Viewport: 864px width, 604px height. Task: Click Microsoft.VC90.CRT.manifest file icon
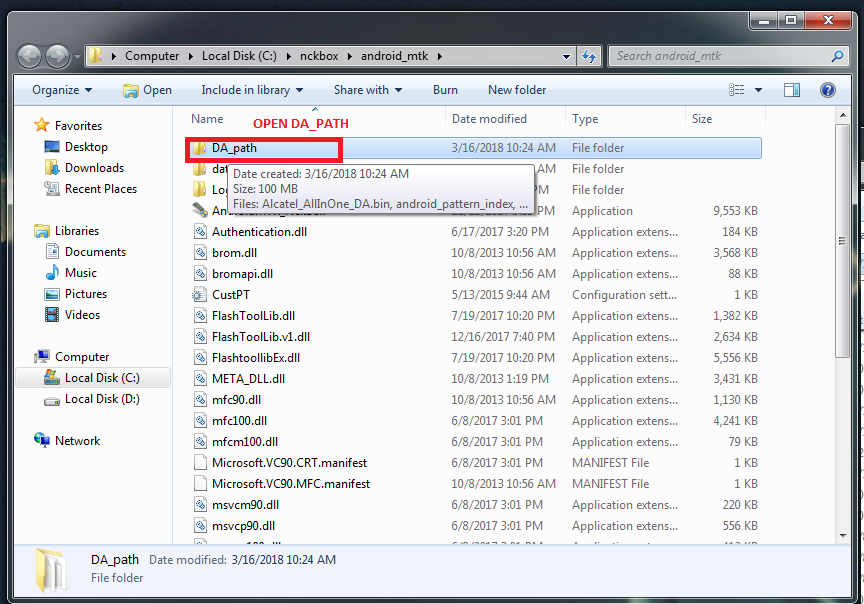(200, 463)
